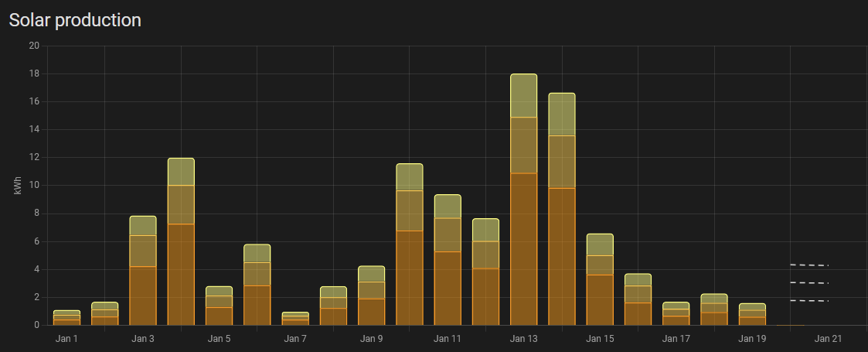The height and width of the screenshot is (352, 868).
Task: Click the "4" y-axis tick label
Action: (36, 269)
